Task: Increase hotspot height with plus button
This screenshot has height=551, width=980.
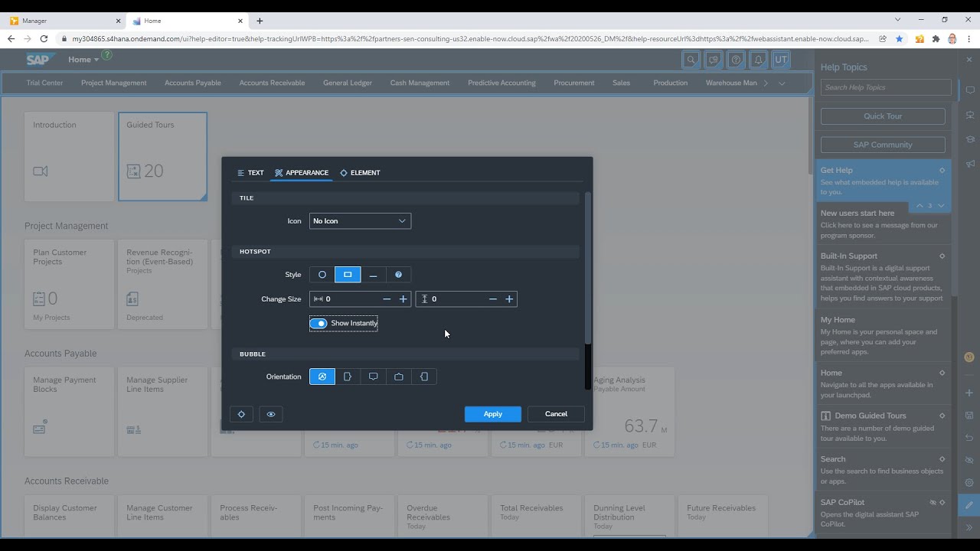Action: tap(509, 299)
